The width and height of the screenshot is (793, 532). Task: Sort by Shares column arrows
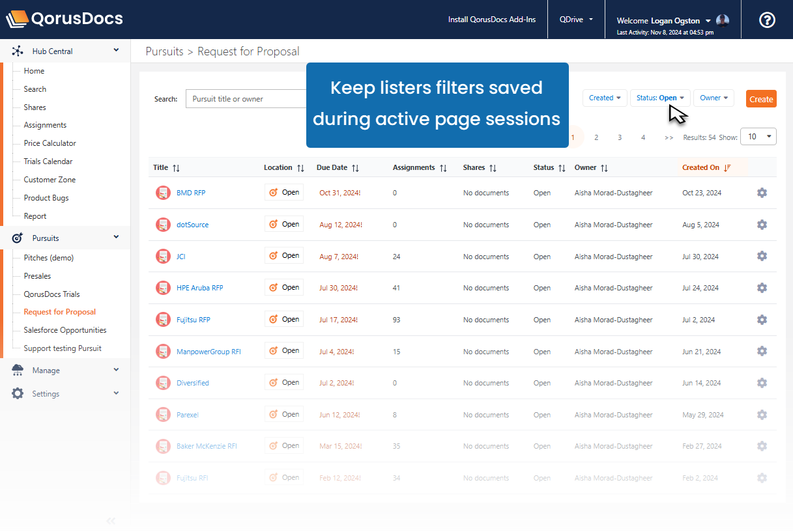click(x=493, y=168)
